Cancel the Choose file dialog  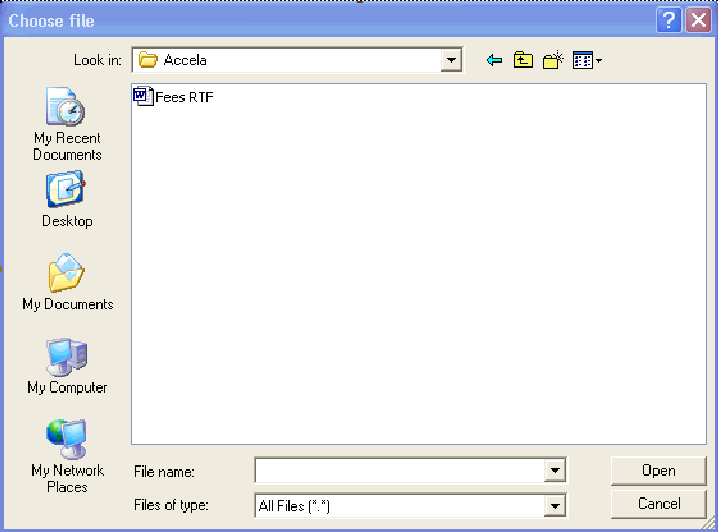click(659, 503)
